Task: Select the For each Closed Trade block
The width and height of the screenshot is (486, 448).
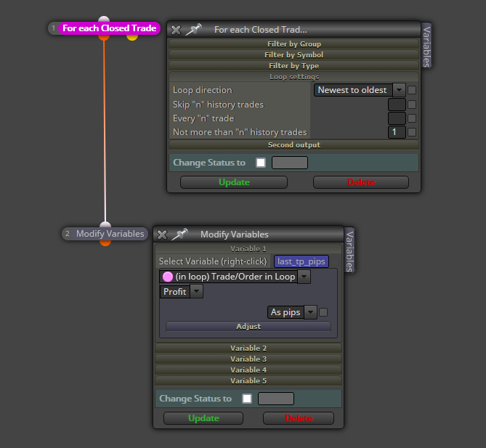Action: click(109, 28)
